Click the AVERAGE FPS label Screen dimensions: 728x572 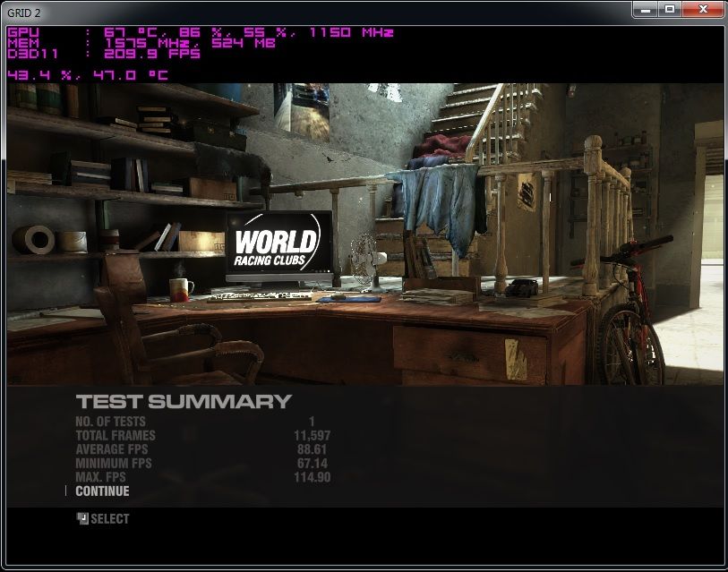pos(111,449)
